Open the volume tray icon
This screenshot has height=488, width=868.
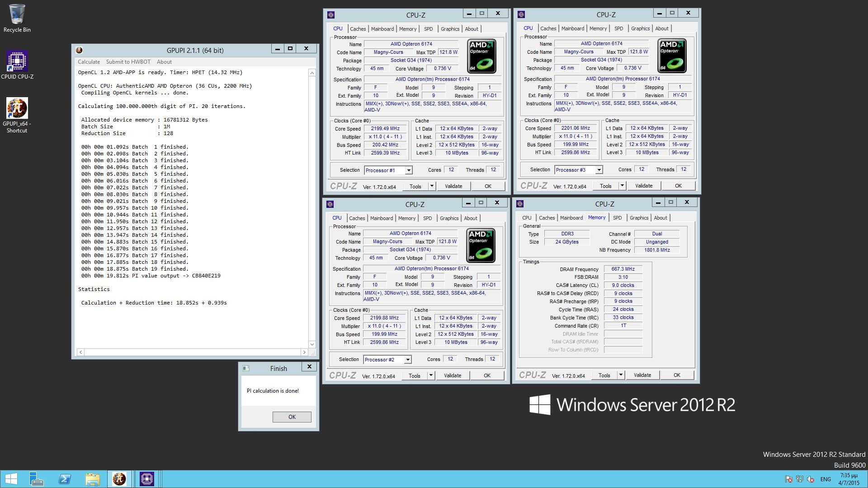(x=811, y=479)
